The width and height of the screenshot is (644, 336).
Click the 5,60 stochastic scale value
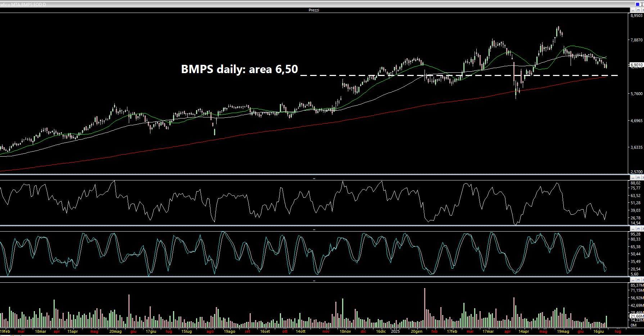[635, 274]
